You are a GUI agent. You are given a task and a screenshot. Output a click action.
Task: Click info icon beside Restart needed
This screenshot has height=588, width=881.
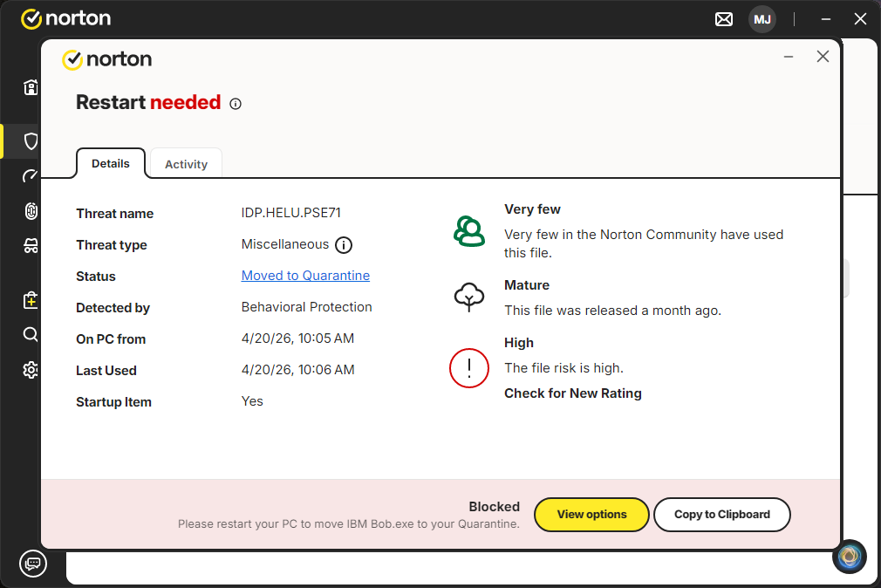tap(236, 104)
